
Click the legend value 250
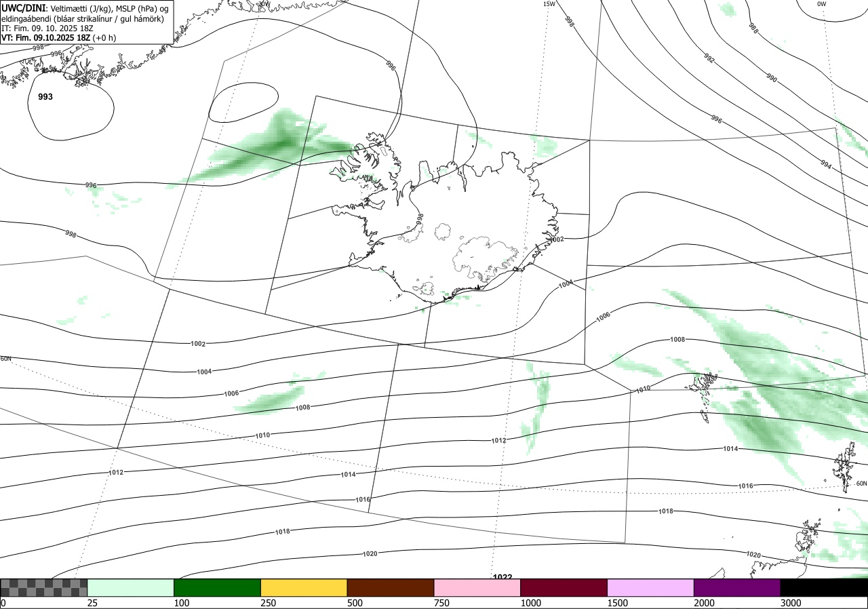pos(268,603)
